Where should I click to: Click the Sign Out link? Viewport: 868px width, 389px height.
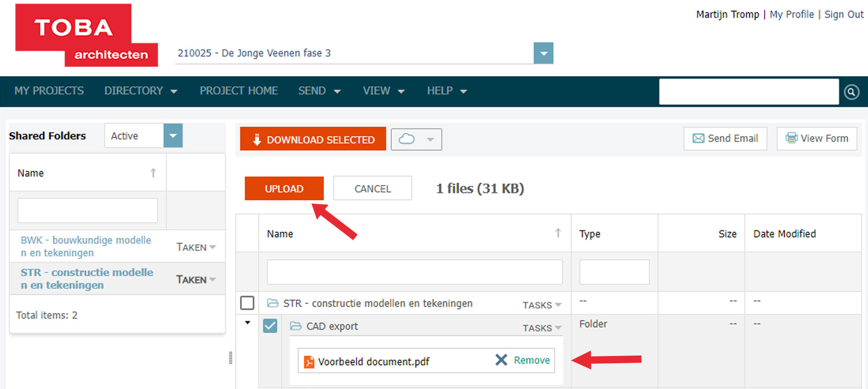coord(844,14)
